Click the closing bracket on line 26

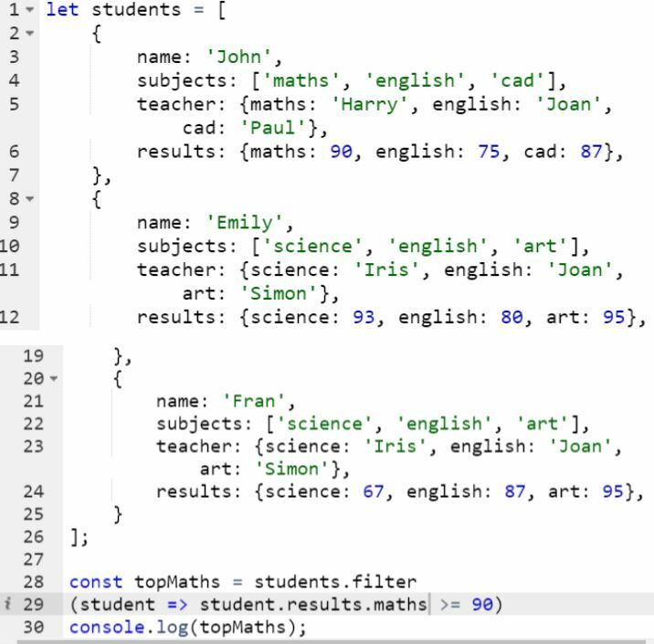coord(74,538)
